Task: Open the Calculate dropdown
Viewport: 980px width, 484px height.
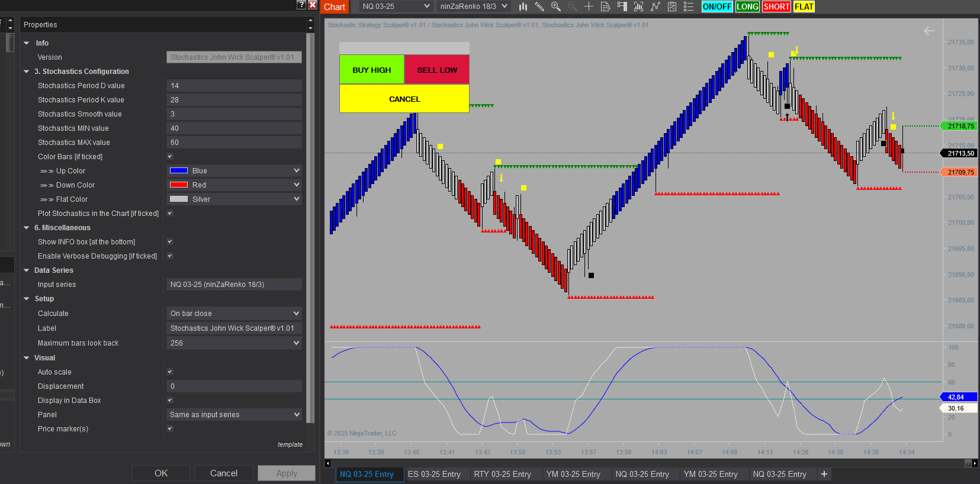Action: (234, 314)
